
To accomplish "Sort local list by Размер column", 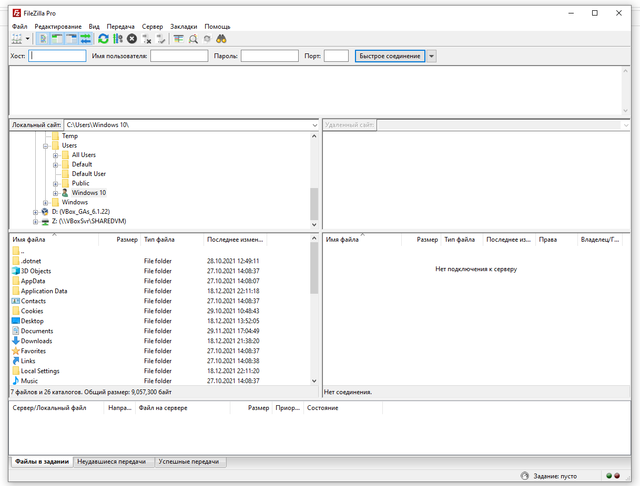I will (x=119, y=240).
